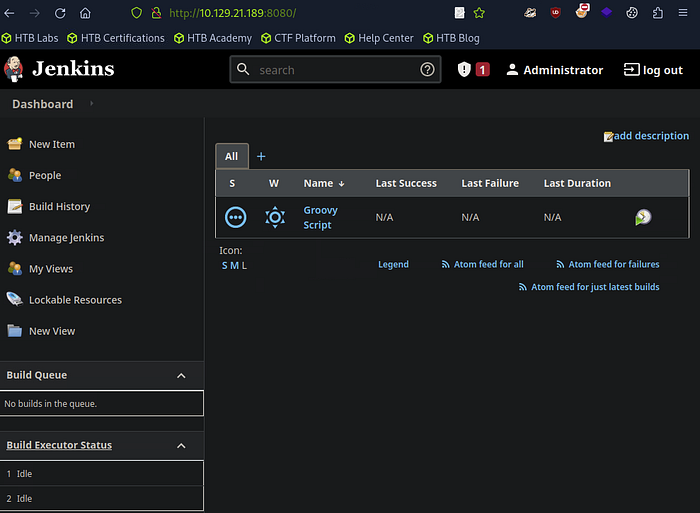Open the CTF Platform bookmark
This screenshot has height=513, width=700.
tap(298, 38)
